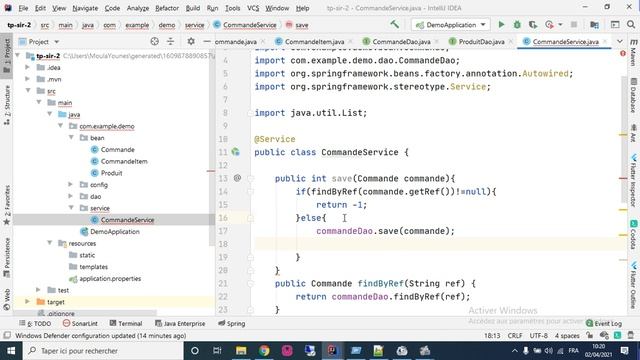Open File Explorer from the taskbar
Image resolution: width=640 pixels, height=360 pixels.
coord(241,351)
